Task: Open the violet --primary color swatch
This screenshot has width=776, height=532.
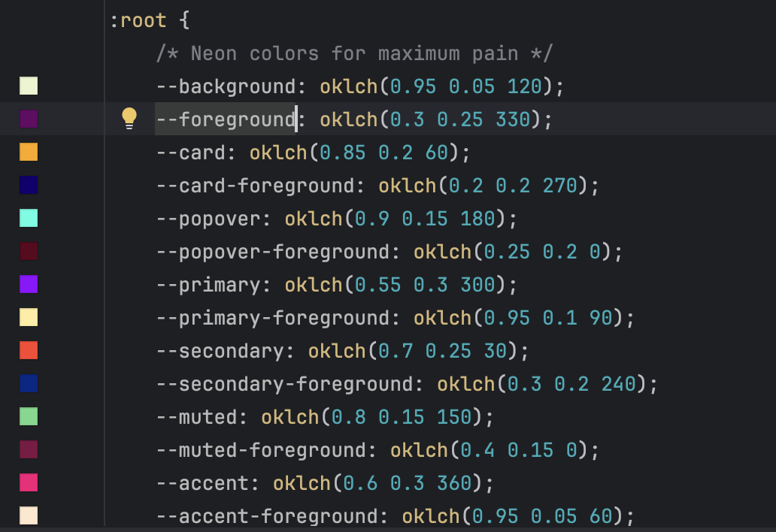Action: point(29,284)
